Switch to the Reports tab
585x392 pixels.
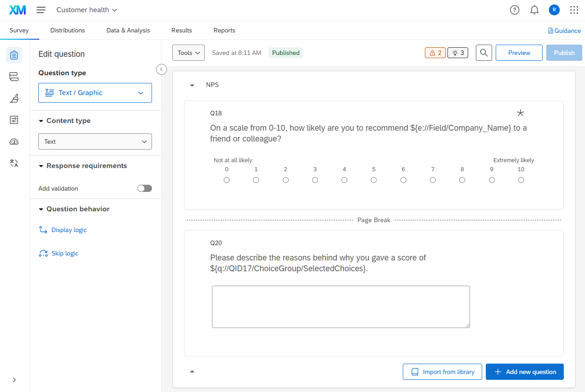pyautogui.click(x=225, y=31)
